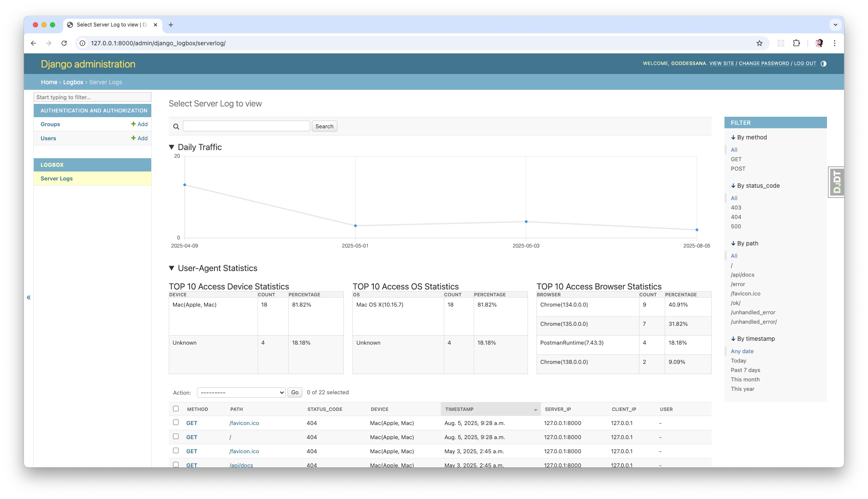Click the LOG OUT link

click(805, 64)
